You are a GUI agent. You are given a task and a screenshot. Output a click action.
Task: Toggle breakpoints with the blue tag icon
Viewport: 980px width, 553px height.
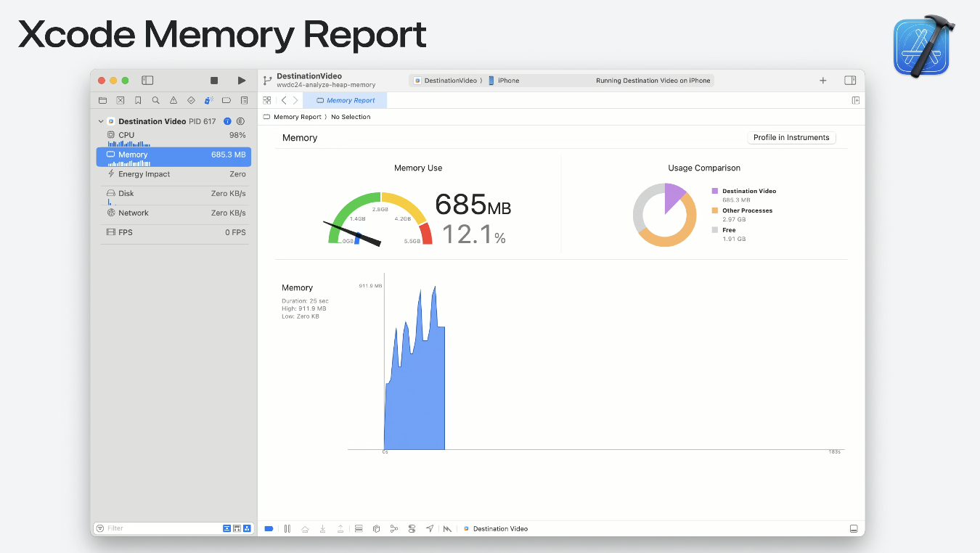click(269, 528)
